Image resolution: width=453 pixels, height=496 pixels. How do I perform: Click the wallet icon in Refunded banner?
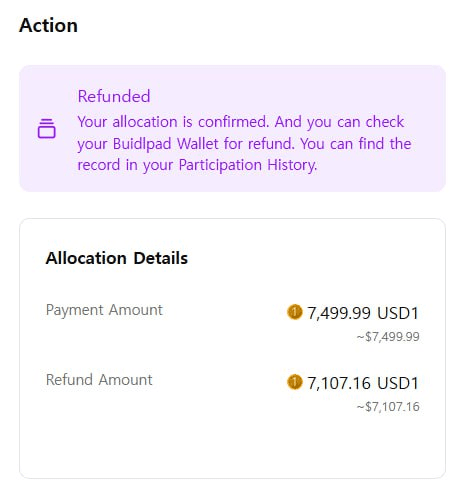[46, 128]
